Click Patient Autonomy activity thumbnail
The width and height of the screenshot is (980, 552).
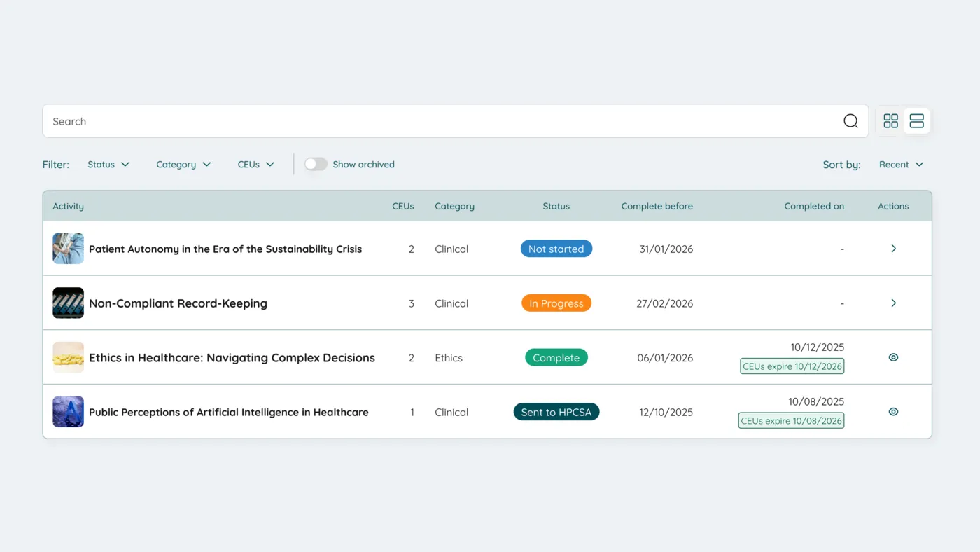[68, 249]
